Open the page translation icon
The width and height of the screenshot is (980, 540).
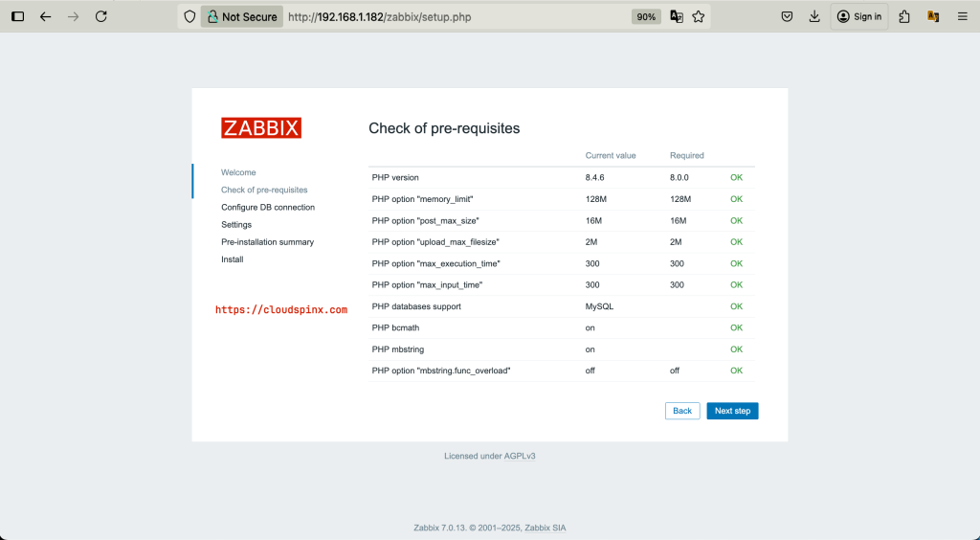click(x=677, y=17)
